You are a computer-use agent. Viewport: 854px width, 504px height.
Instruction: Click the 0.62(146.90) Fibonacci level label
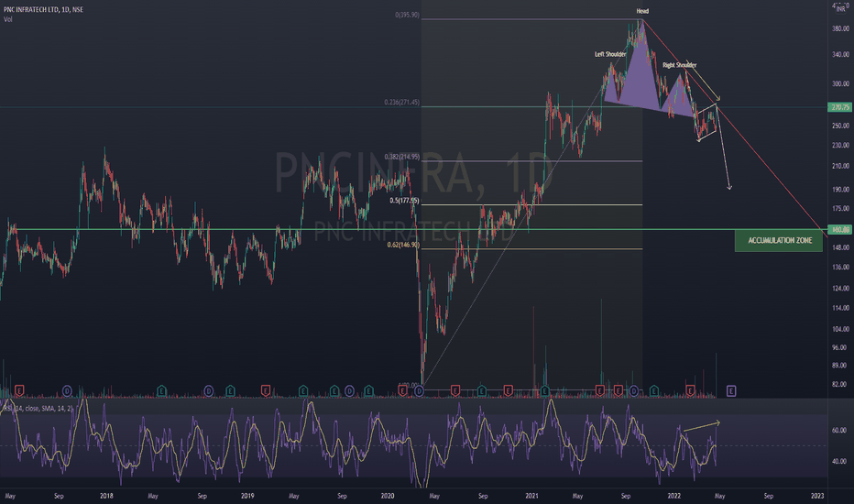pos(403,246)
